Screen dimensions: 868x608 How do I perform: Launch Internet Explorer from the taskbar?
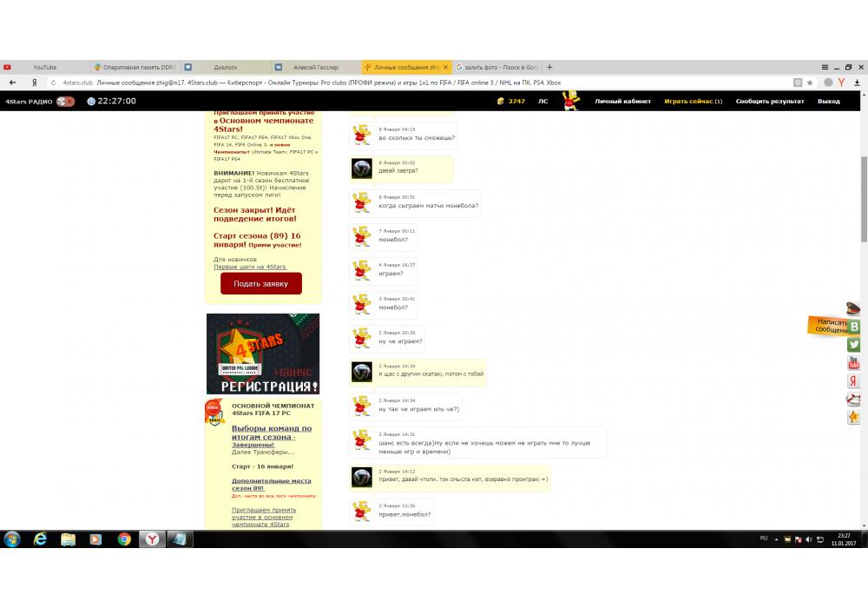point(40,539)
